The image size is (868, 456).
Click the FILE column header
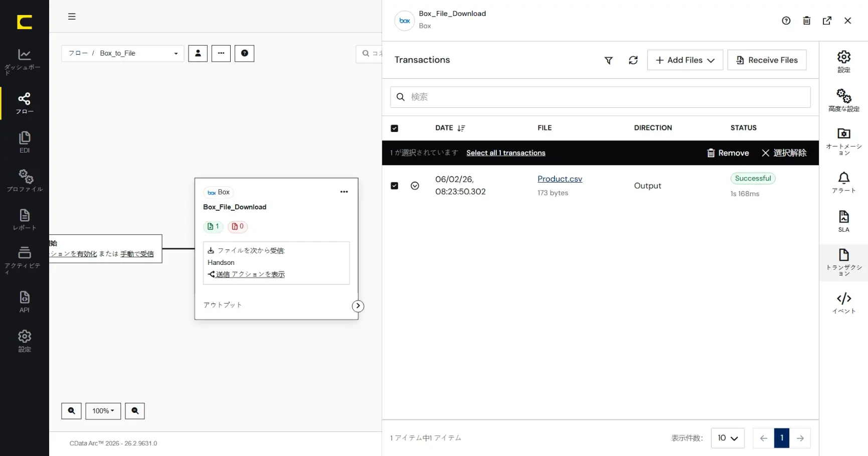545,128
